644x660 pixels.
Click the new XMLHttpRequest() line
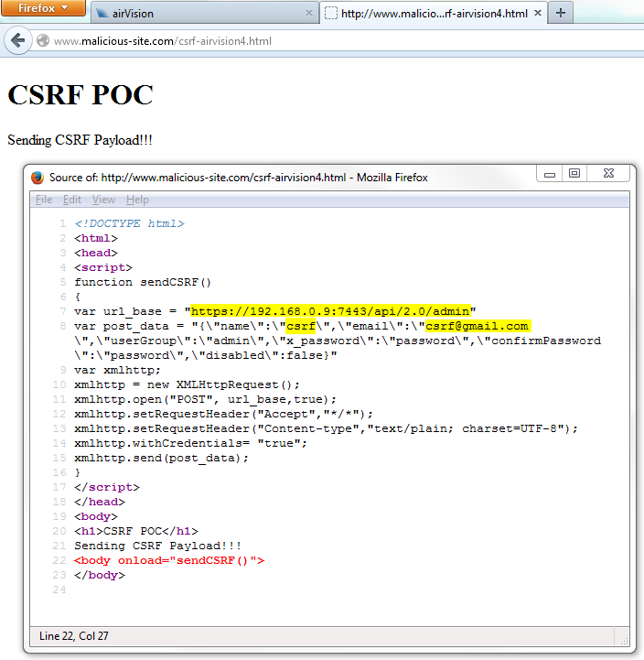tap(187, 384)
